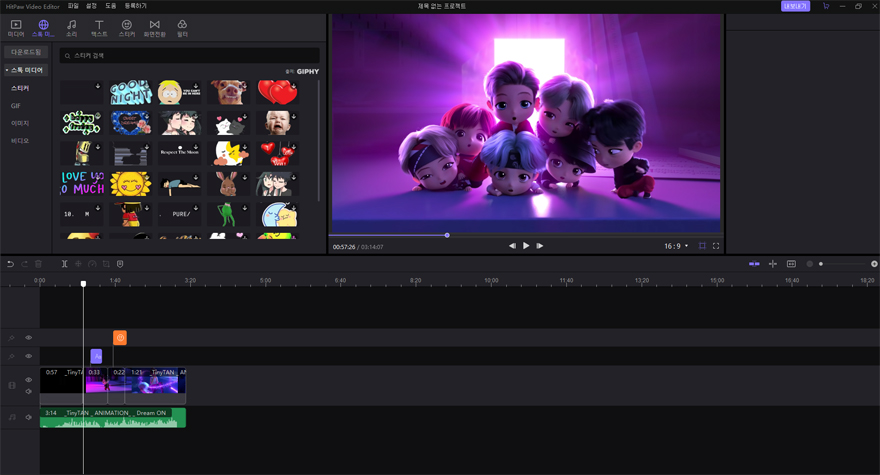The height and width of the screenshot is (475, 880).
Task: Click the sticker panel vertical scrollbar
Action: pos(319,140)
